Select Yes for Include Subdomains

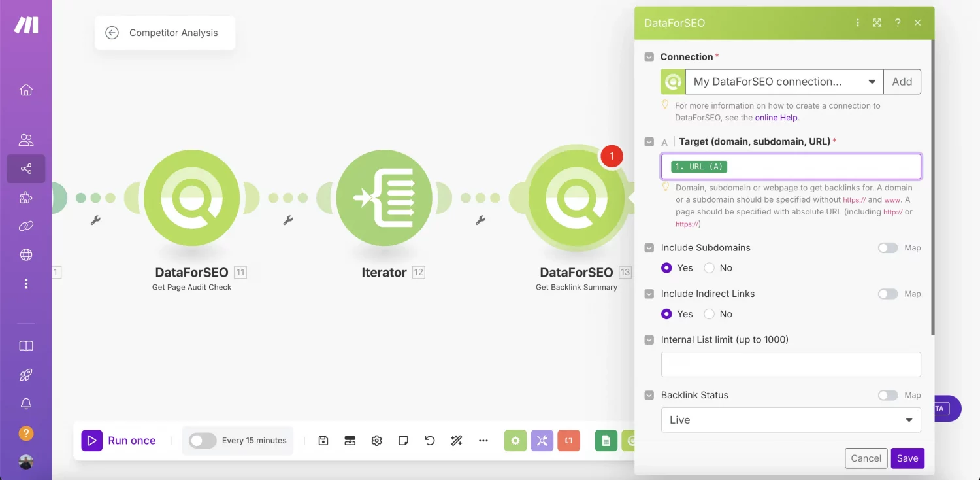pos(666,268)
